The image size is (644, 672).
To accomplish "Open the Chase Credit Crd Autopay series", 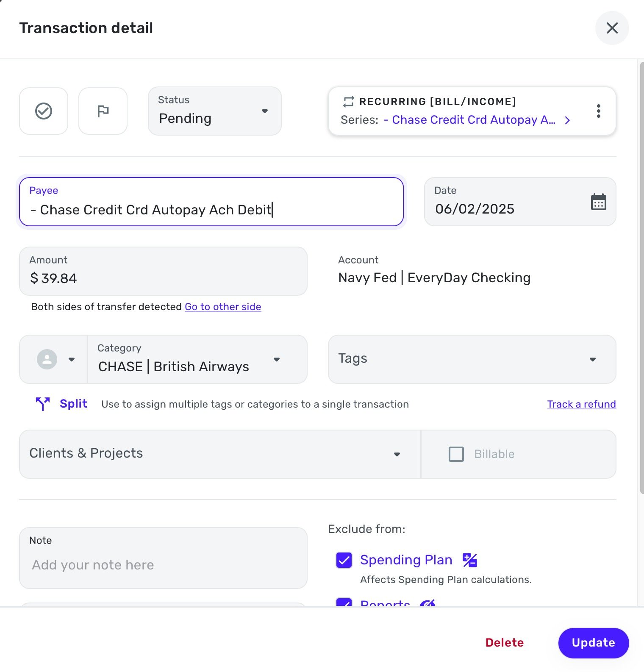I will [477, 120].
